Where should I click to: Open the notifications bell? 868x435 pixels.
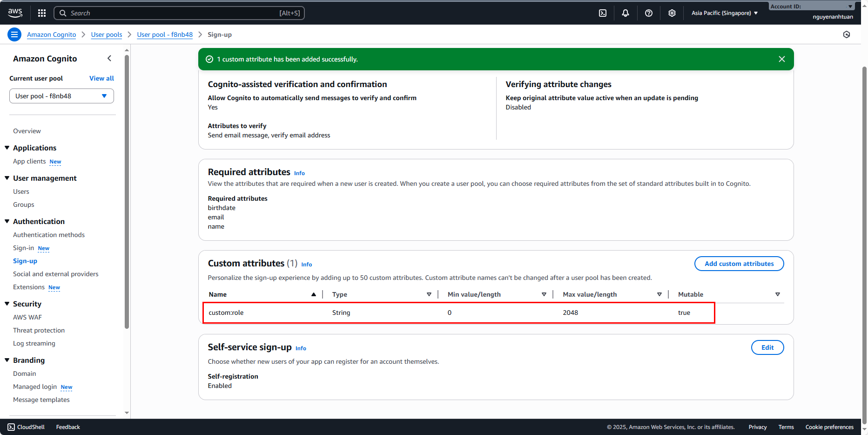point(626,13)
